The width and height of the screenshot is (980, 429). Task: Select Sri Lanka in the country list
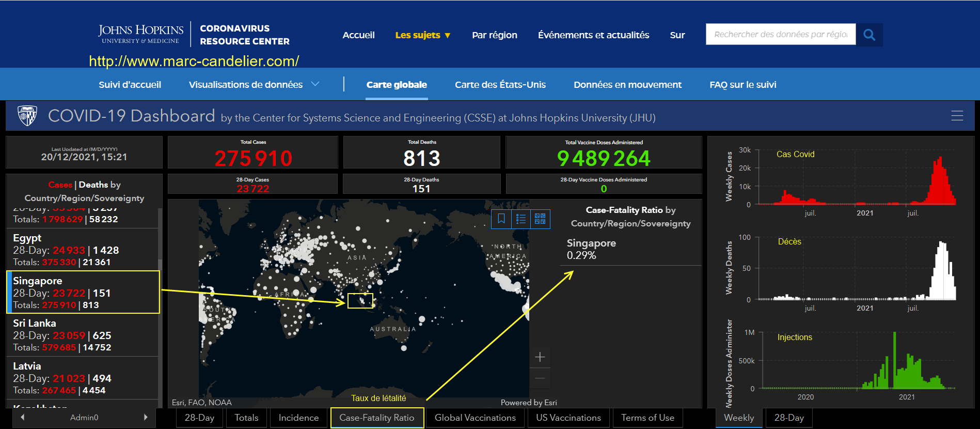click(x=83, y=335)
